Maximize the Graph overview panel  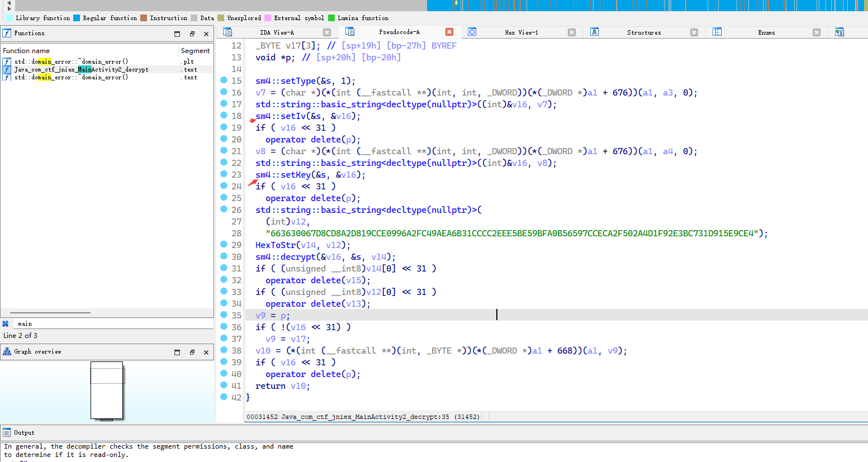click(177, 353)
